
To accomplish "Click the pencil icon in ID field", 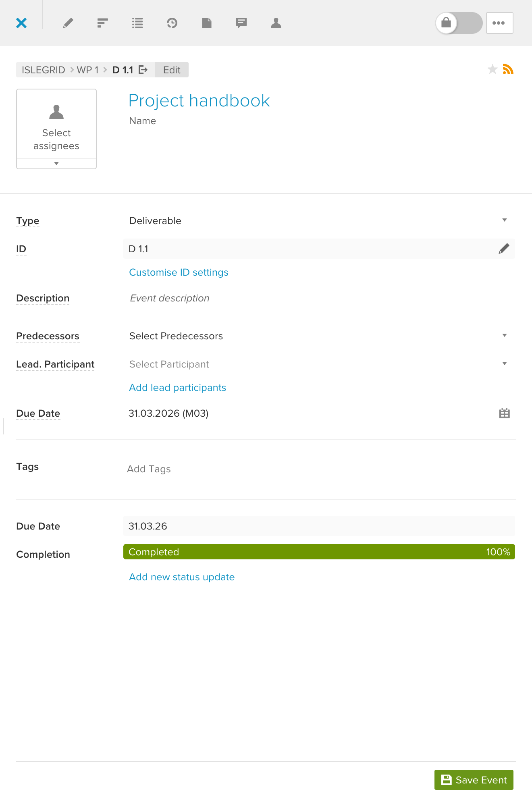I will [x=504, y=249].
